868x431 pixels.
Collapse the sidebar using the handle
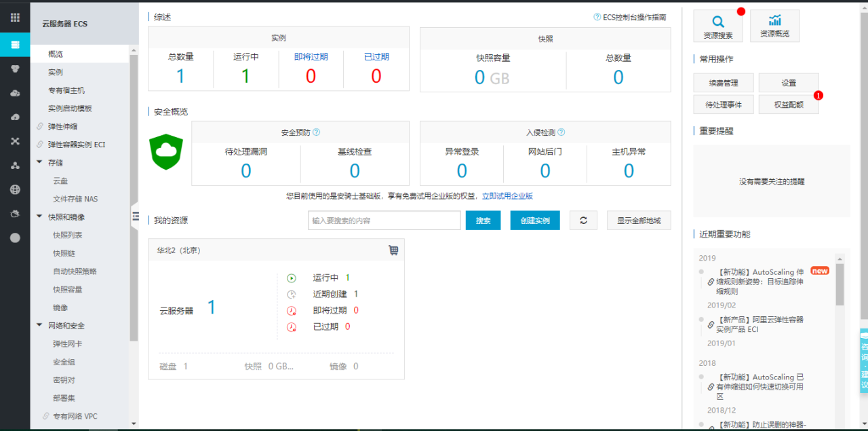[135, 216]
